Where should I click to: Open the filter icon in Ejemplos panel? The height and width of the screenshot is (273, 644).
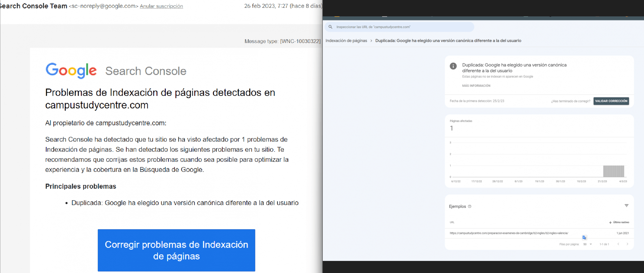626,206
